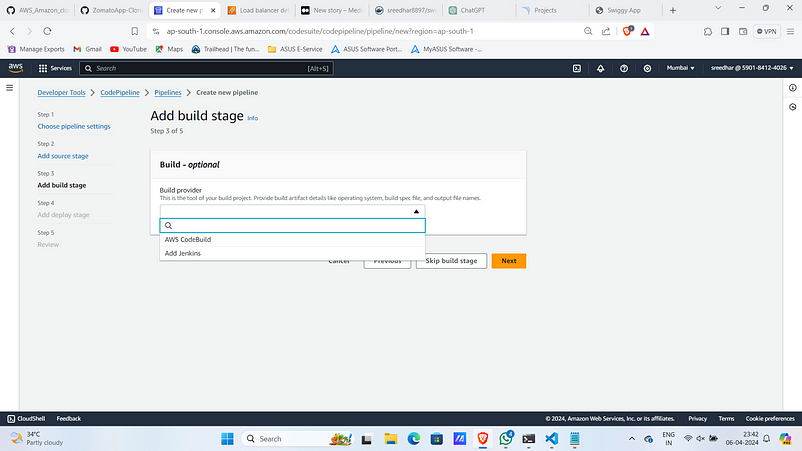Switch to the Projects browser tab
This screenshot has height=451, width=802.
(x=552, y=10)
